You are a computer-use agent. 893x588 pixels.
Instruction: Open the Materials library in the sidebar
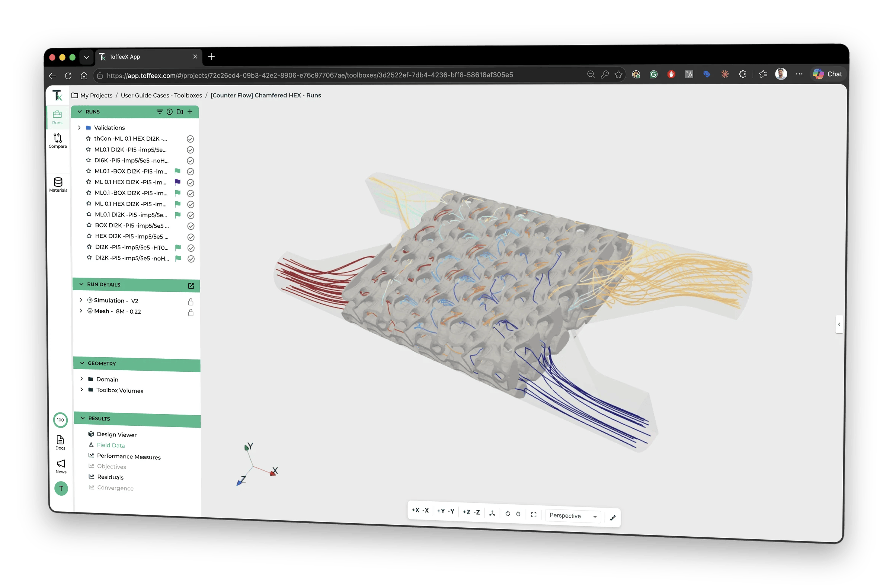[58, 185]
